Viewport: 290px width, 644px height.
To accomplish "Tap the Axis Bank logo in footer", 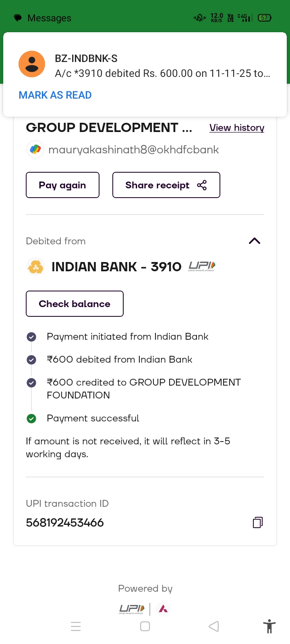I will [163, 609].
